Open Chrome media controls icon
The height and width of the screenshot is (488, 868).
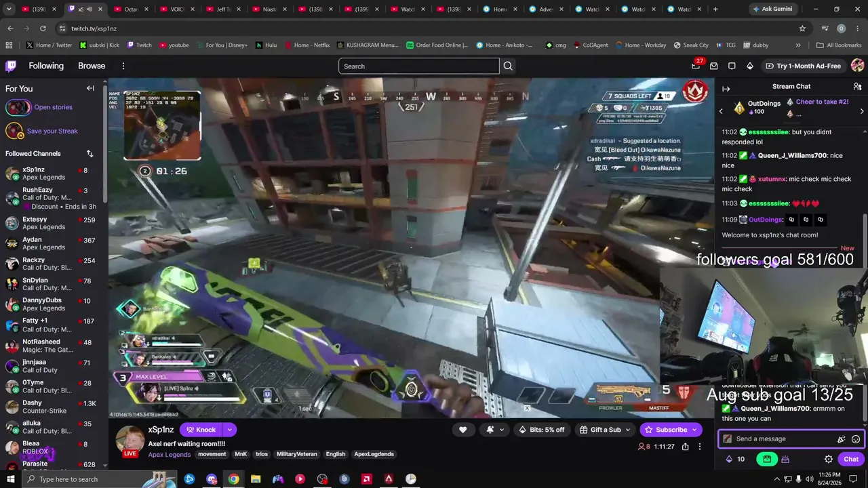[x=825, y=28]
